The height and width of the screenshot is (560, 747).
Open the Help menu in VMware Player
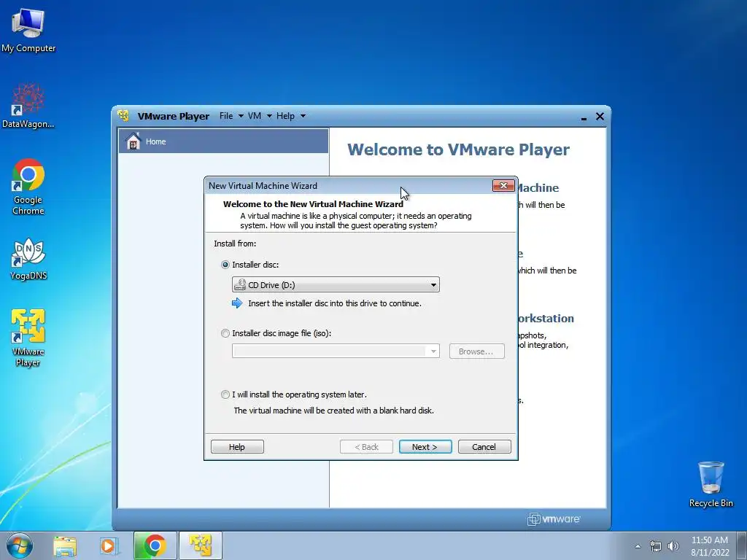[290, 116]
